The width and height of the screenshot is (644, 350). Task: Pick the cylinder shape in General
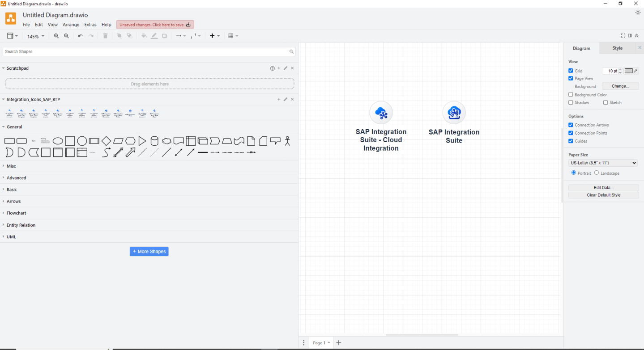click(x=154, y=141)
